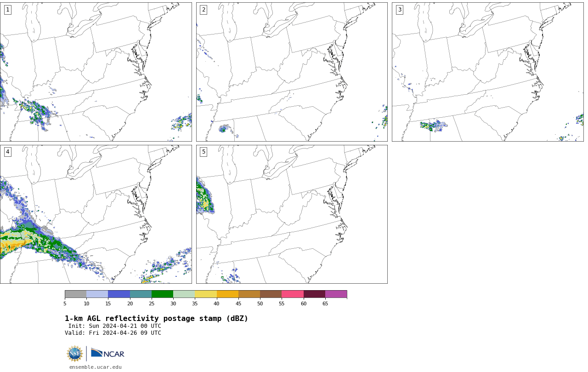Click the 'Valid: Fri 2024-04-26 09 UTC' text
This screenshot has width=588, height=372.
pyautogui.click(x=113, y=333)
